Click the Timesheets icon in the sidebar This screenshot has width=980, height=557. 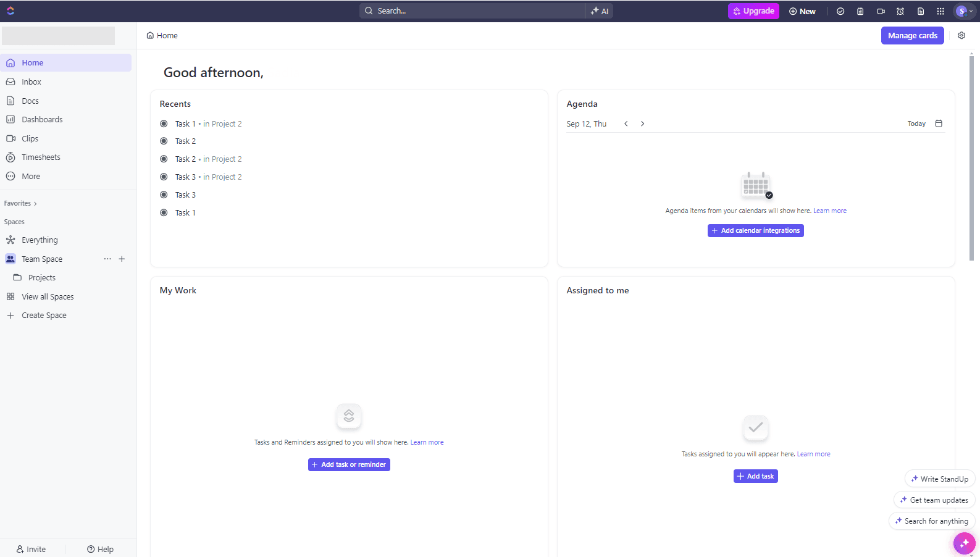[x=10, y=157]
